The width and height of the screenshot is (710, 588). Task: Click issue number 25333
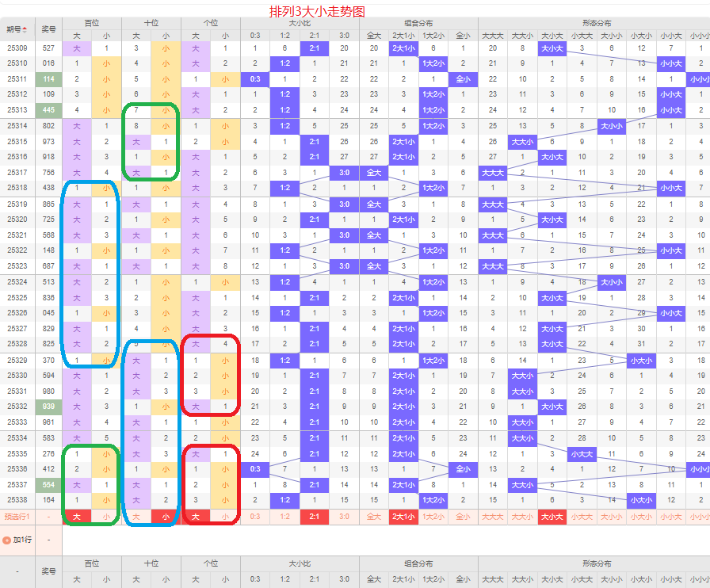(17, 422)
